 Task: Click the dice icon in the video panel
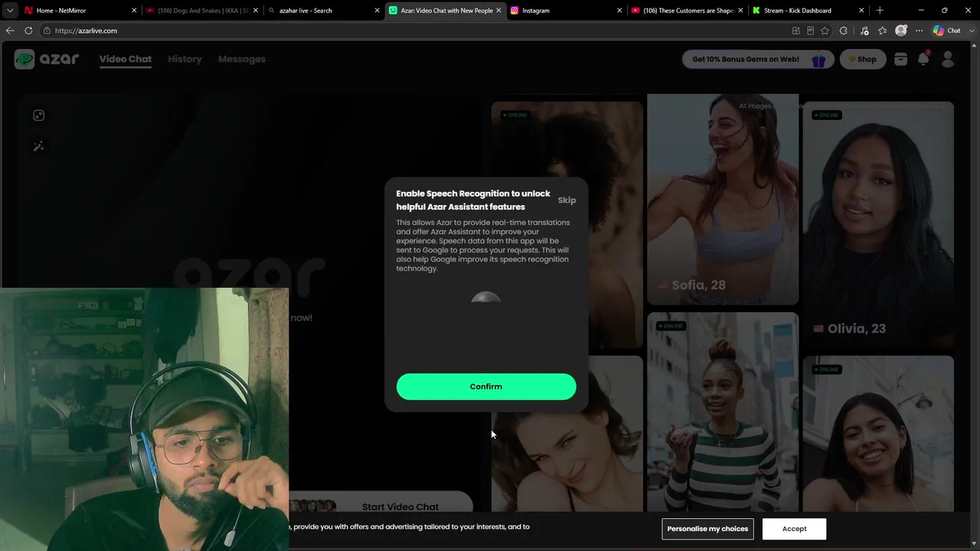(x=39, y=116)
